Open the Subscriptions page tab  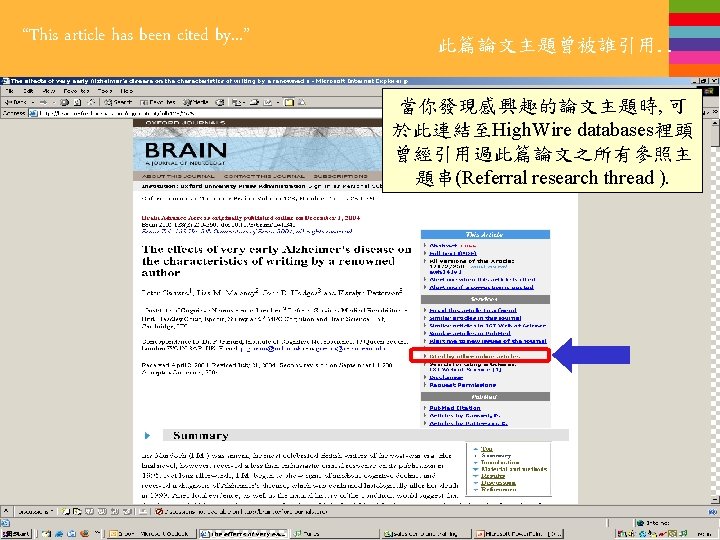pos(341,176)
